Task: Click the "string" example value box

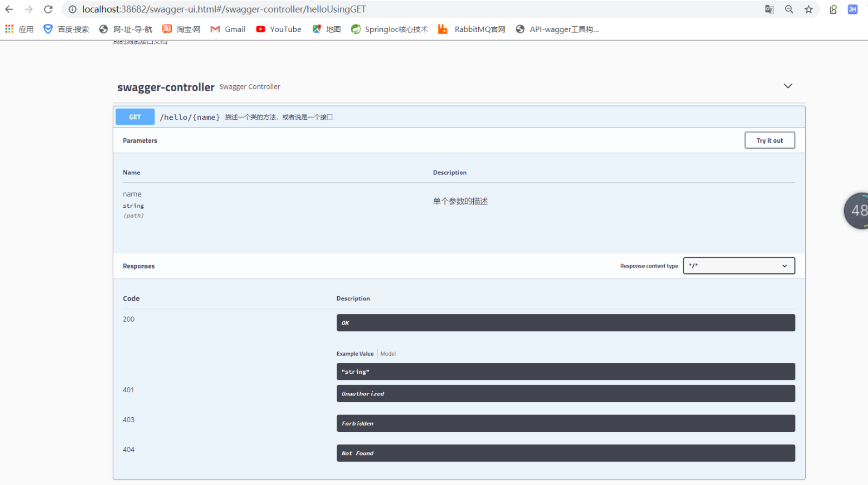Action: click(565, 372)
